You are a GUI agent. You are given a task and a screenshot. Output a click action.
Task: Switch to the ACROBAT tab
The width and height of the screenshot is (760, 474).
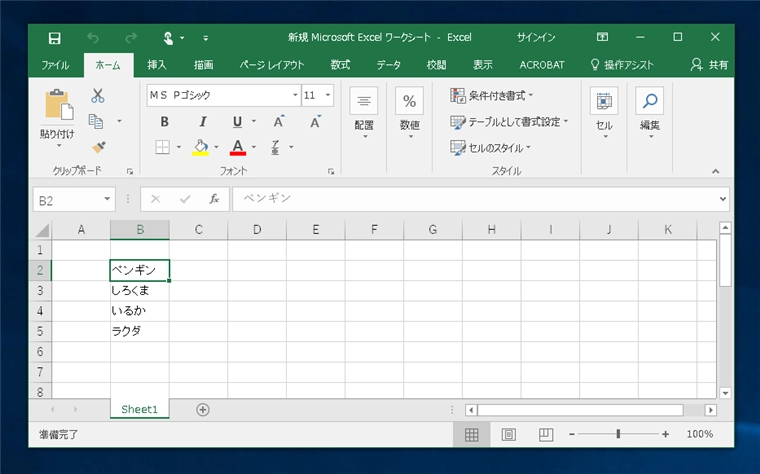[x=542, y=65]
